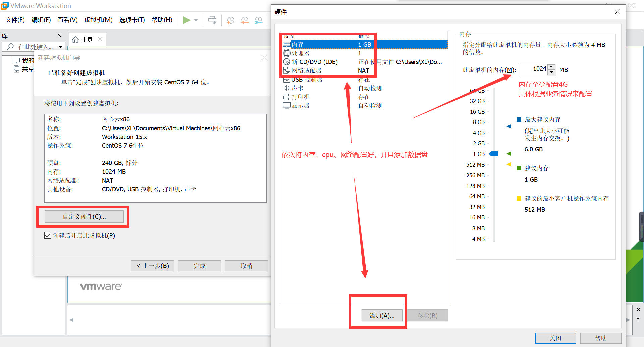This screenshot has height=347, width=644.
Task: Close the 硬件 hardware dialog with X
Action: pyautogui.click(x=617, y=12)
